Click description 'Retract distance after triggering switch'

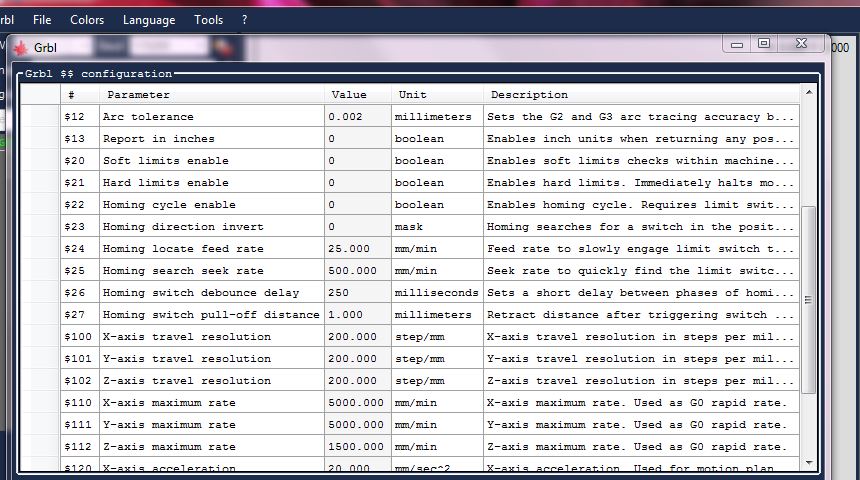[627, 314]
